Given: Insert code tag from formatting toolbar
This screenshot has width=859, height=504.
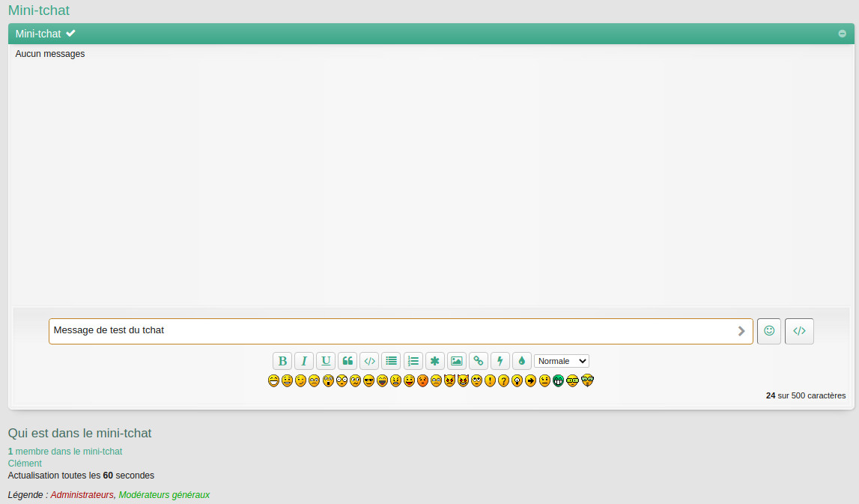Looking at the screenshot, I should click(x=369, y=361).
